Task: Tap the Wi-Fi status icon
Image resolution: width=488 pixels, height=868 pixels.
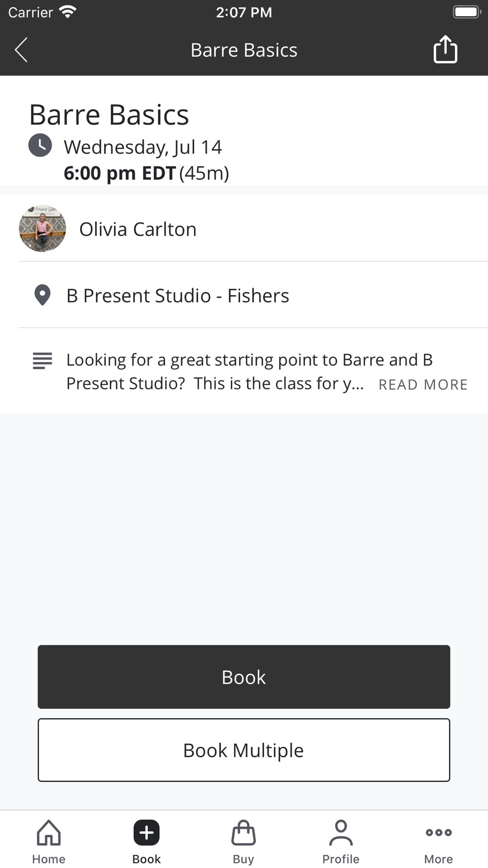Action: point(67,12)
